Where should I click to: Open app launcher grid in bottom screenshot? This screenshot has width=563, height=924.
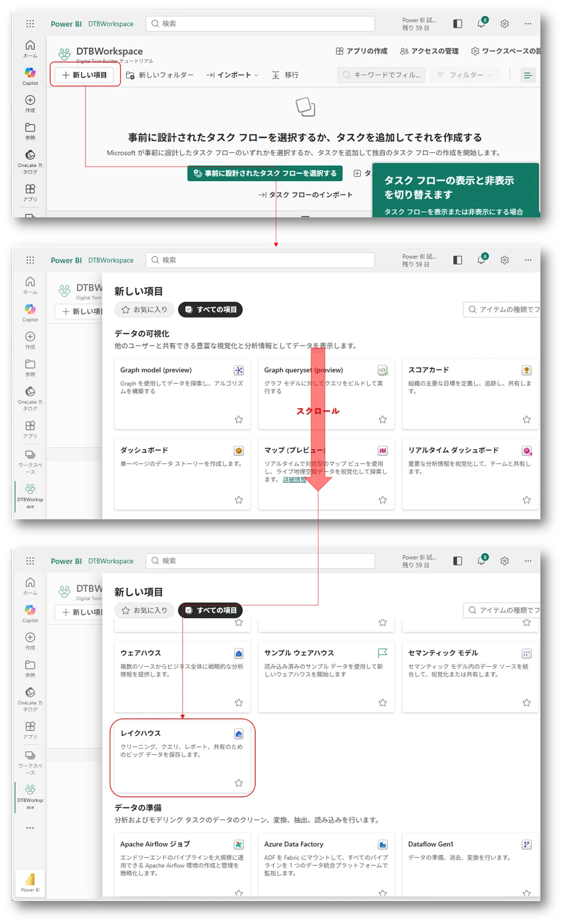pyautogui.click(x=30, y=560)
